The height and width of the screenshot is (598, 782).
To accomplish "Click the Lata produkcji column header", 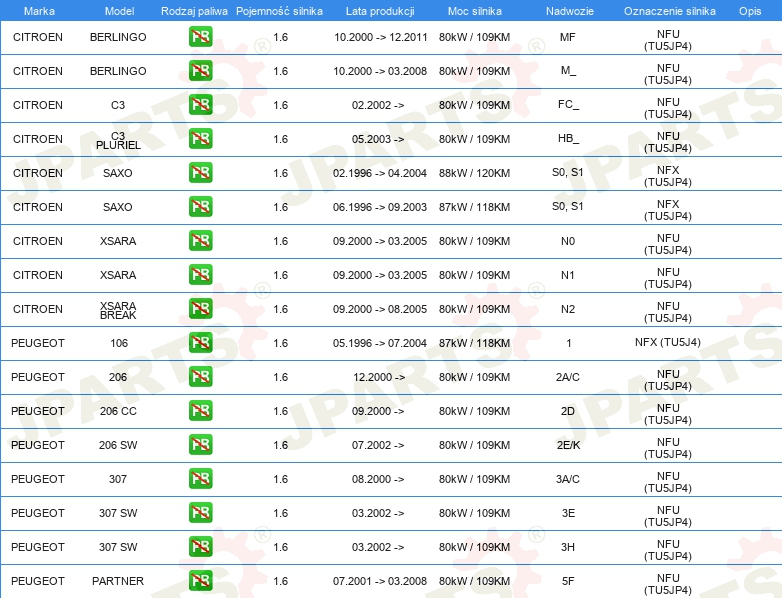I will click(380, 11).
